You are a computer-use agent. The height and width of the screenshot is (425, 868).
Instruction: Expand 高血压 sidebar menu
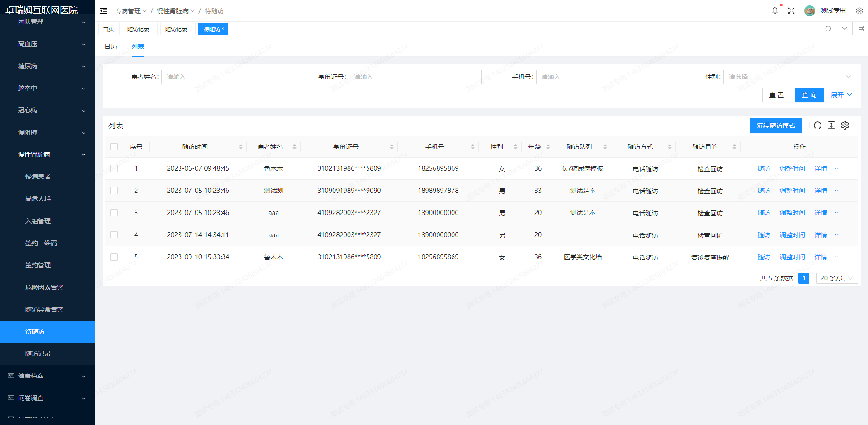click(x=47, y=44)
